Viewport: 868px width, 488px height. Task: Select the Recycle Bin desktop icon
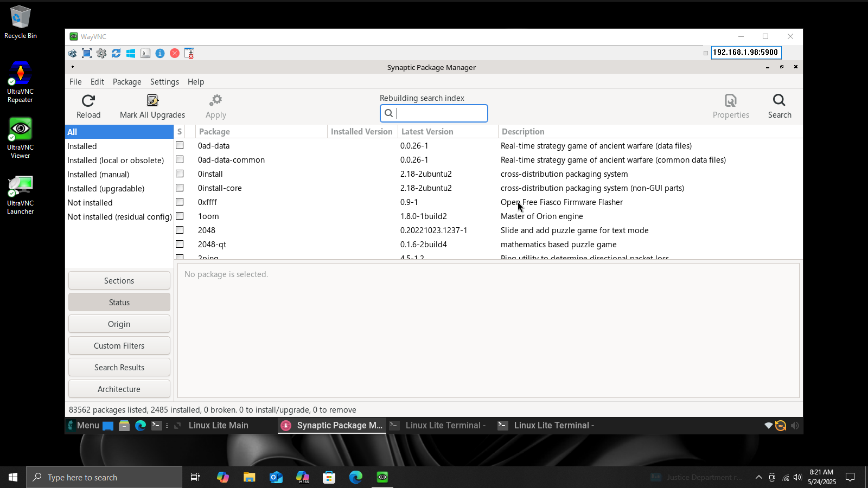(x=21, y=22)
